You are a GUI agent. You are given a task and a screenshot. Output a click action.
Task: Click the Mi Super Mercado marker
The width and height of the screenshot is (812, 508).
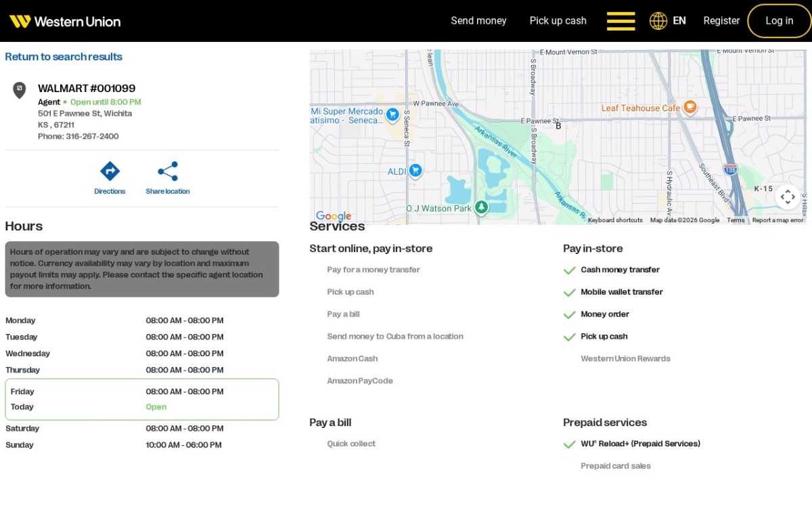tap(392, 114)
